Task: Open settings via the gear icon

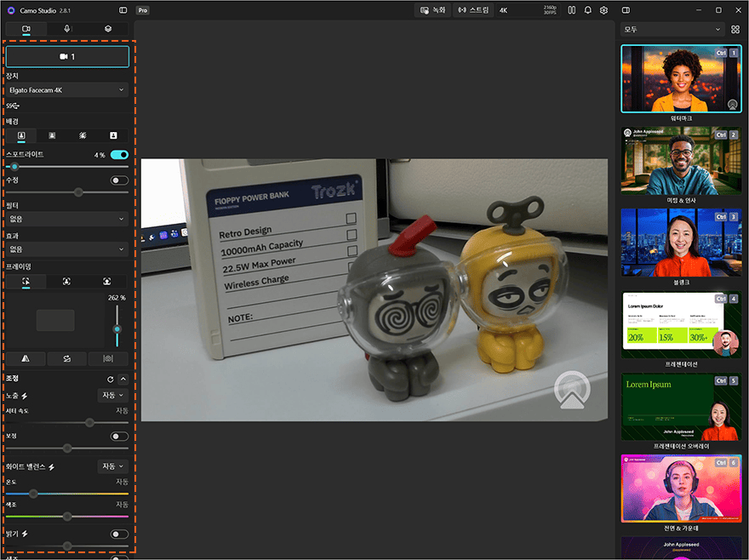Action: [603, 10]
